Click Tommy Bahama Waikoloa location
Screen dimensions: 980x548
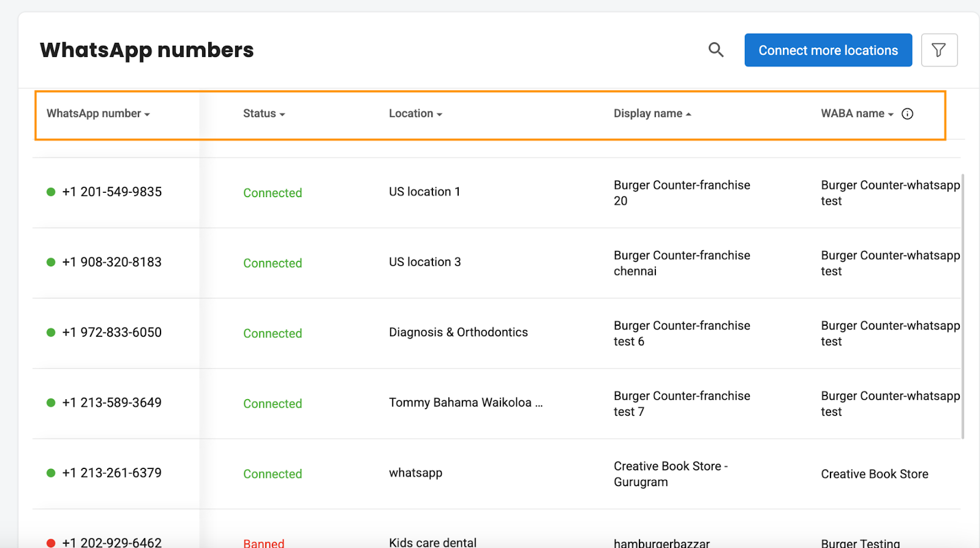point(466,403)
